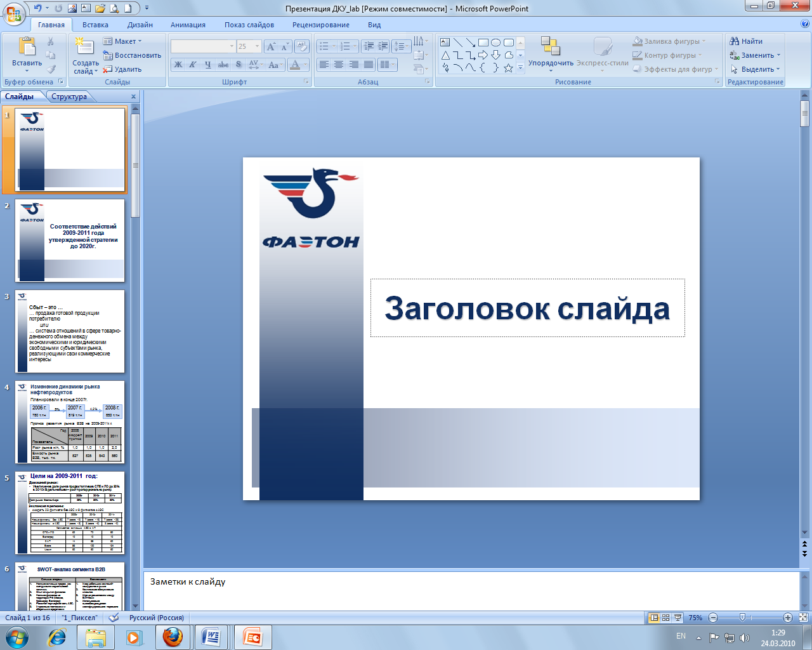Open PowerPoint Help question mark
812x650 pixels.
[x=805, y=24]
